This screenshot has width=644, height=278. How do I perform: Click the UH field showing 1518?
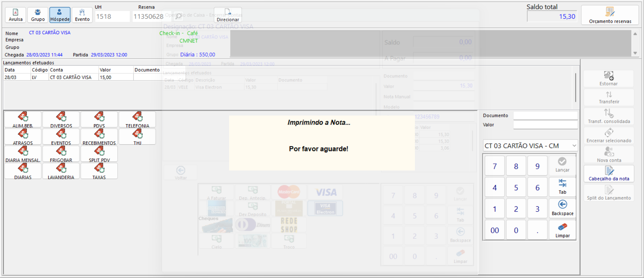(x=112, y=16)
